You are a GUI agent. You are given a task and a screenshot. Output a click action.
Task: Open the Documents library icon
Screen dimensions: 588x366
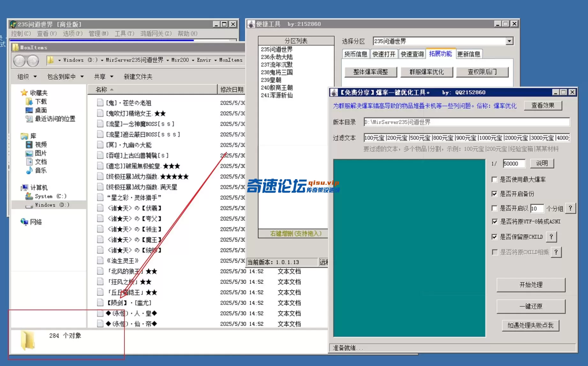29,162
